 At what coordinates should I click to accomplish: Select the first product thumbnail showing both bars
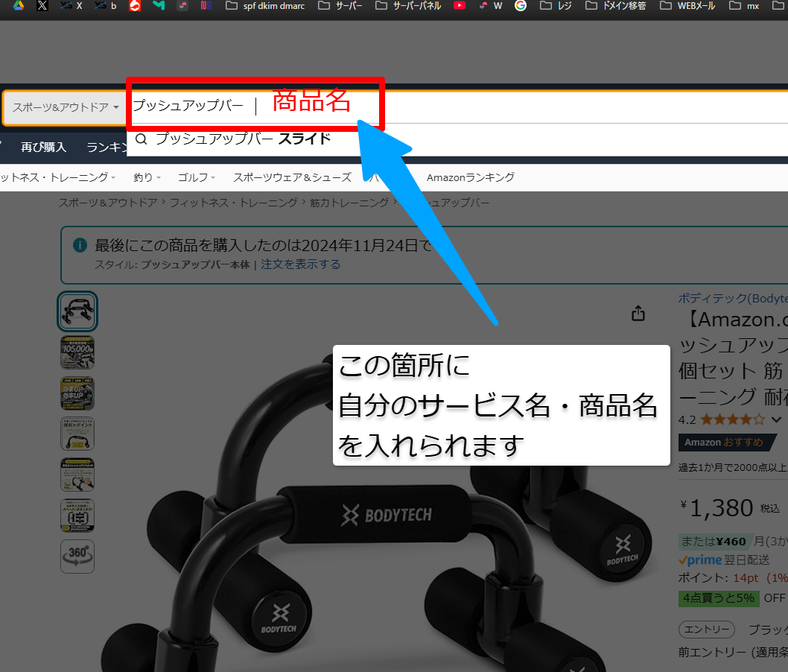click(x=77, y=311)
